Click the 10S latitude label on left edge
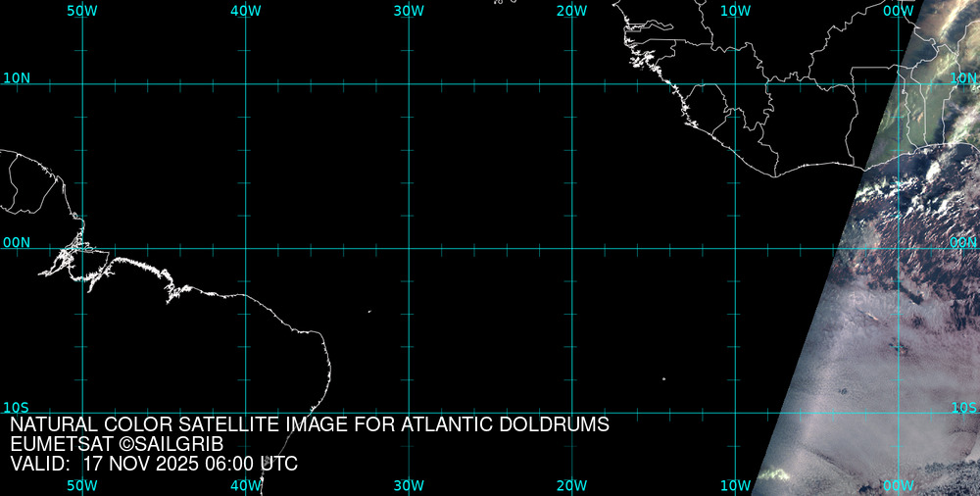980x496 pixels. click(x=16, y=407)
